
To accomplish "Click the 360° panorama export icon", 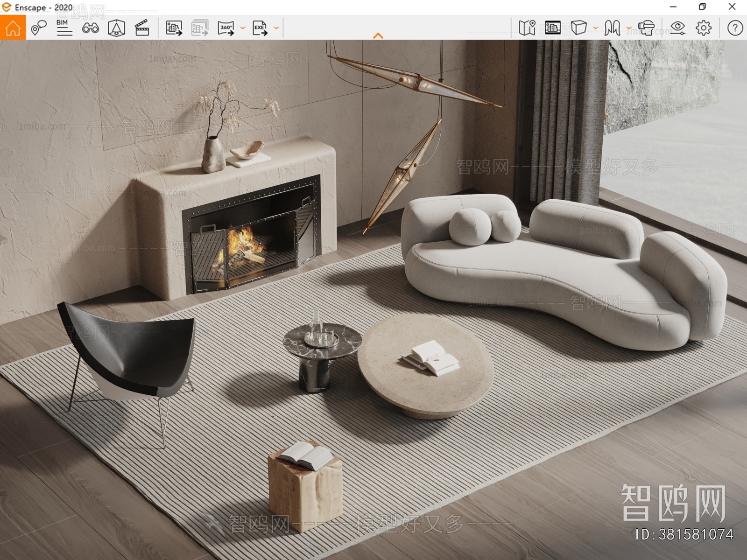I will point(226,28).
